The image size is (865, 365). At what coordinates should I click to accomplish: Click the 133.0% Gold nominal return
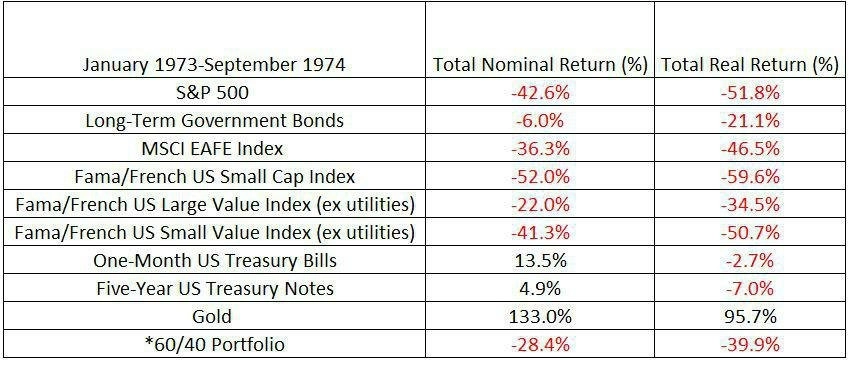point(540,316)
